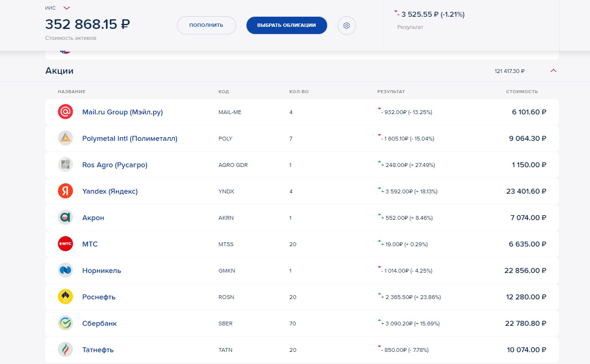Screen dimensions: 590x364
Task: Click the Роснефть yellow logo icon
Action: 65,297
